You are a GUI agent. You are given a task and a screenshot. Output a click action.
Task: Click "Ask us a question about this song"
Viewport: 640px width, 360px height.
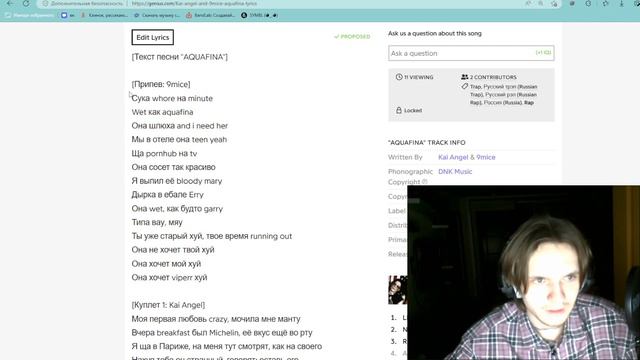click(435, 33)
